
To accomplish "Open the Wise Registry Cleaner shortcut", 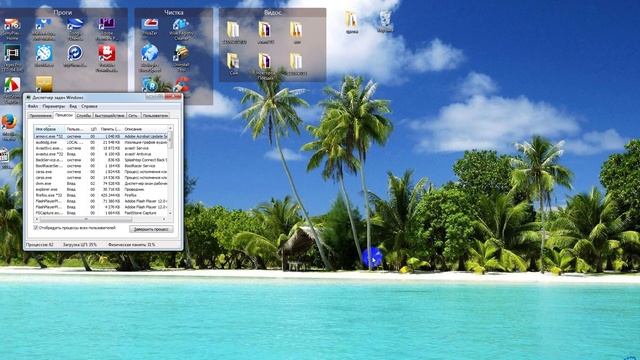I will [x=180, y=24].
